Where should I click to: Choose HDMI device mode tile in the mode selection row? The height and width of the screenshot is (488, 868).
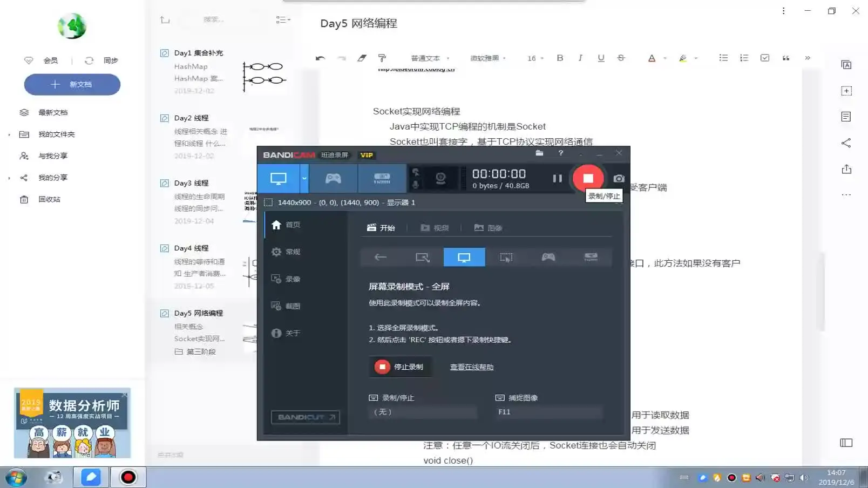point(591,257)
